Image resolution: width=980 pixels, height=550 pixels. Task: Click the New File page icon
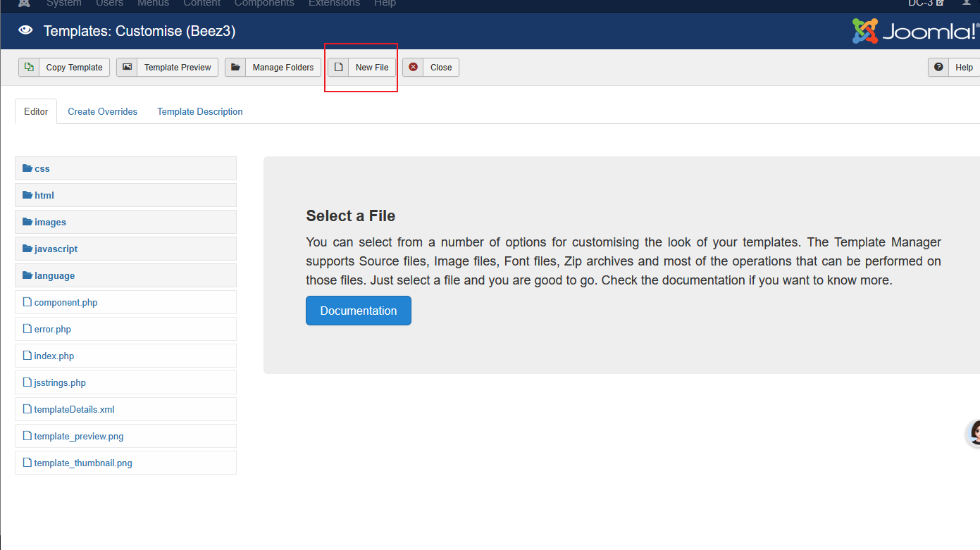338,68
